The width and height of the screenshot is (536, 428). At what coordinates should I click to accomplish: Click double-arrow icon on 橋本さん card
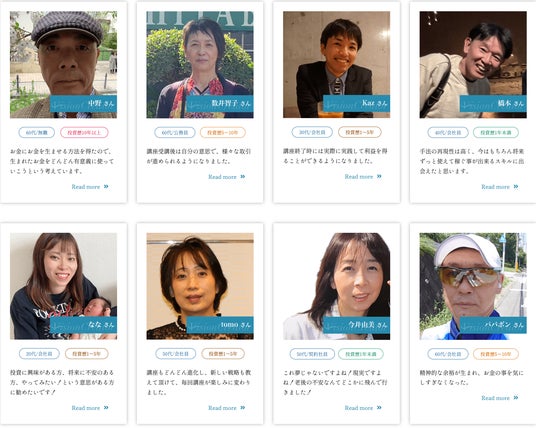pos(516,186)
